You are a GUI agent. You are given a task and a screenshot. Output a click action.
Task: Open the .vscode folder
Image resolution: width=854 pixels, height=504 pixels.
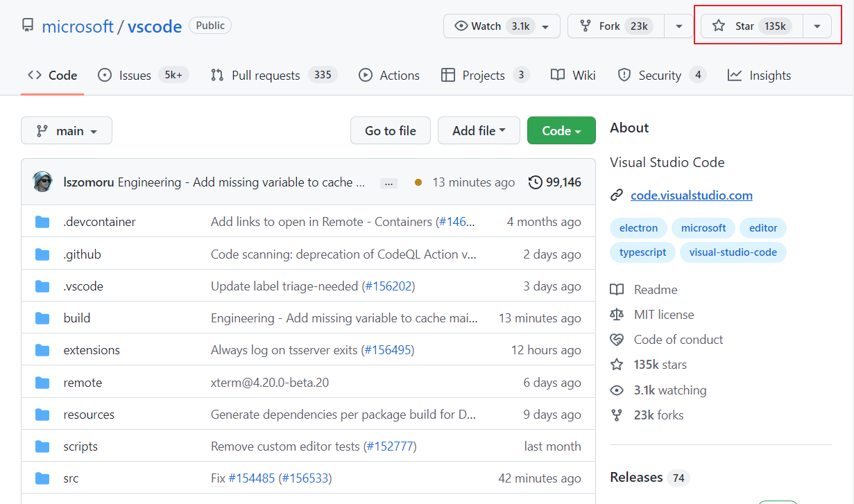click(x=83, y=286)
